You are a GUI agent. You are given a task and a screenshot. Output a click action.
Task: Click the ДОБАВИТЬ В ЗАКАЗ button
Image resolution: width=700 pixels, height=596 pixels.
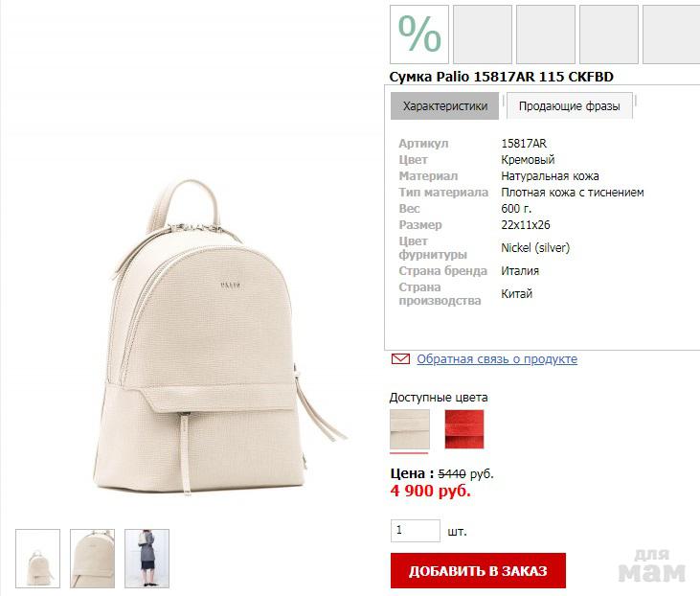click(x=478, y=570)
